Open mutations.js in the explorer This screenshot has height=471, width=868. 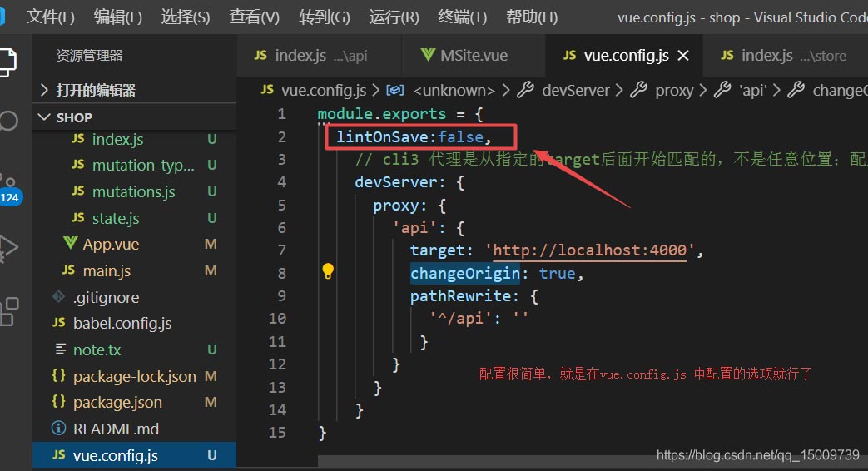point(135,191)
